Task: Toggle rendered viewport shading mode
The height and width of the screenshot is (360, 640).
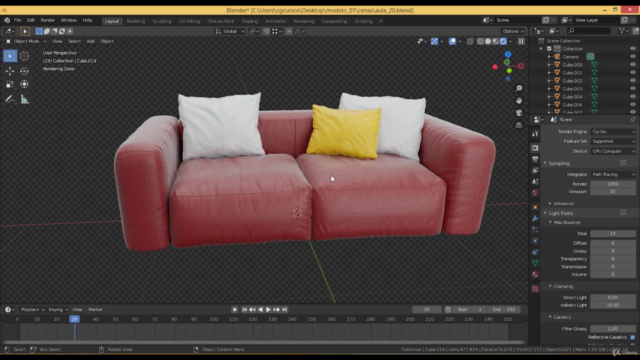Action: tap(503, 41)
